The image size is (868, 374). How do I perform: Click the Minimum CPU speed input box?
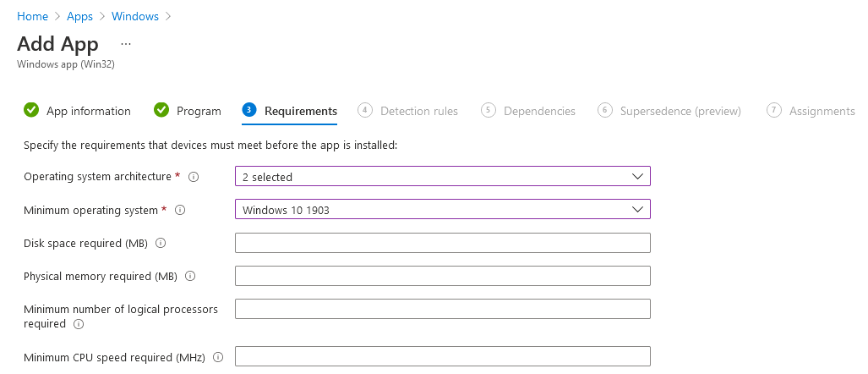(x=442, y=356)
